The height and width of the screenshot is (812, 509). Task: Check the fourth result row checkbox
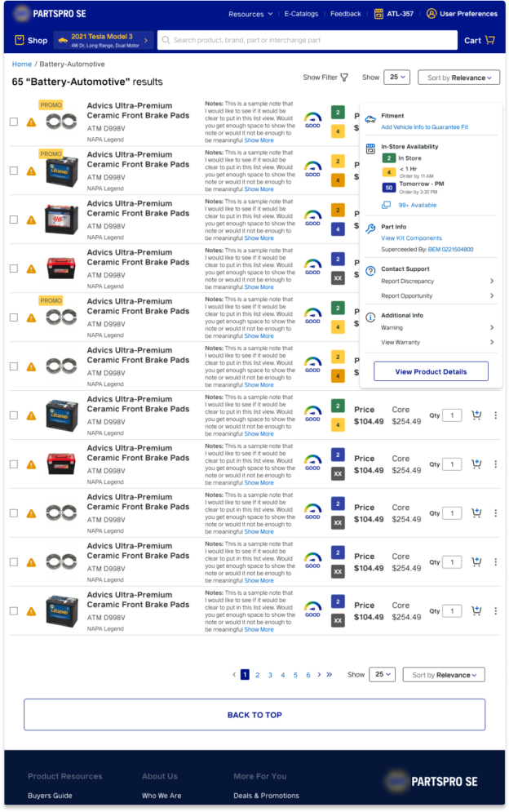pos(14,268)
